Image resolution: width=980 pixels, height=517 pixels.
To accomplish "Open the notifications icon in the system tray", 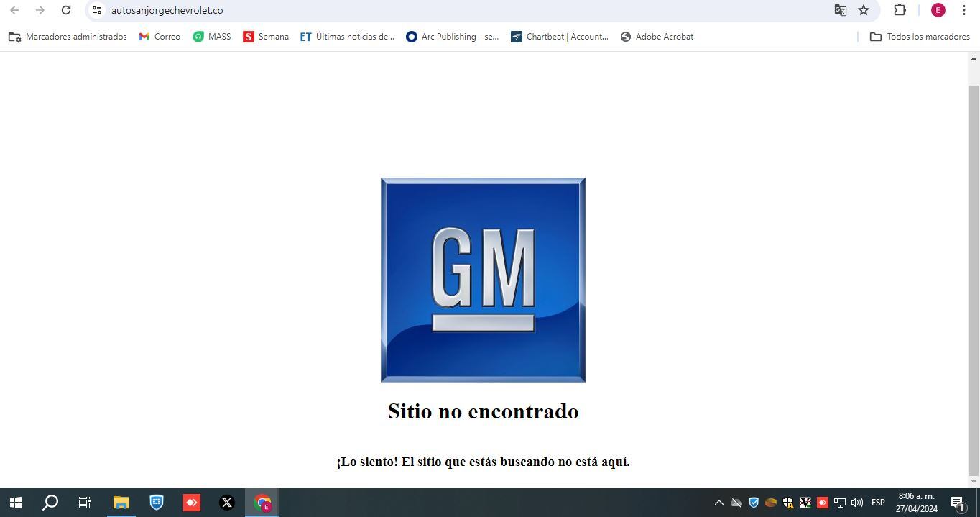I will tap(956, 503).
